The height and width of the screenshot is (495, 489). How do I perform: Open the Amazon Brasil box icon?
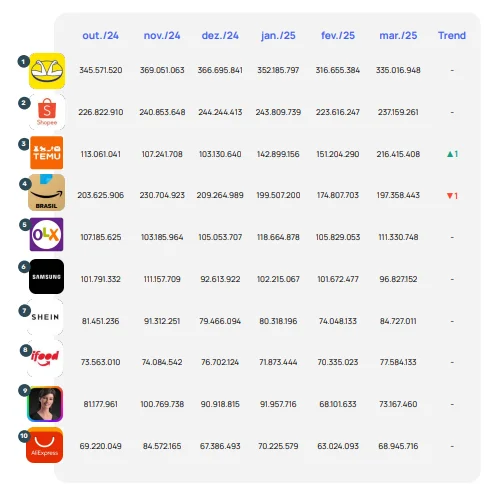(46, 193)
